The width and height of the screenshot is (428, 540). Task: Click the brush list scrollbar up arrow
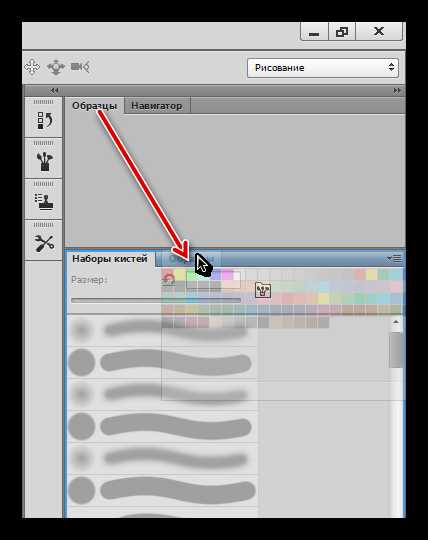pos(396,322)
